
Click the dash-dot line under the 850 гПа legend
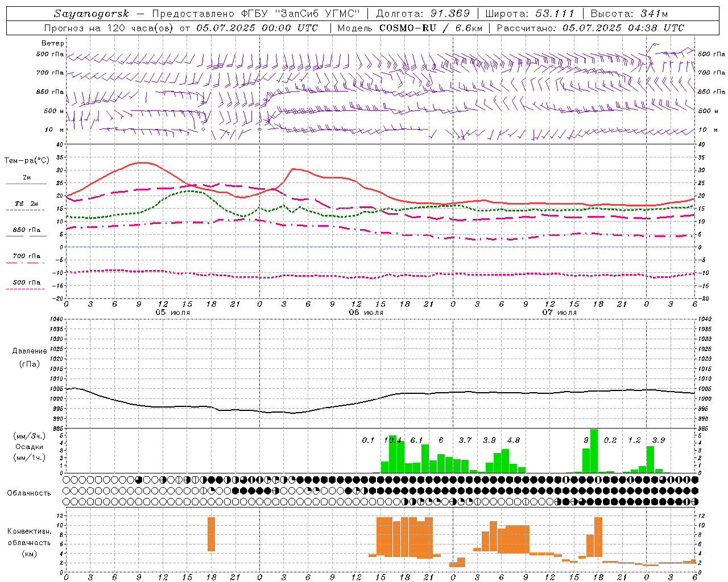25,237
